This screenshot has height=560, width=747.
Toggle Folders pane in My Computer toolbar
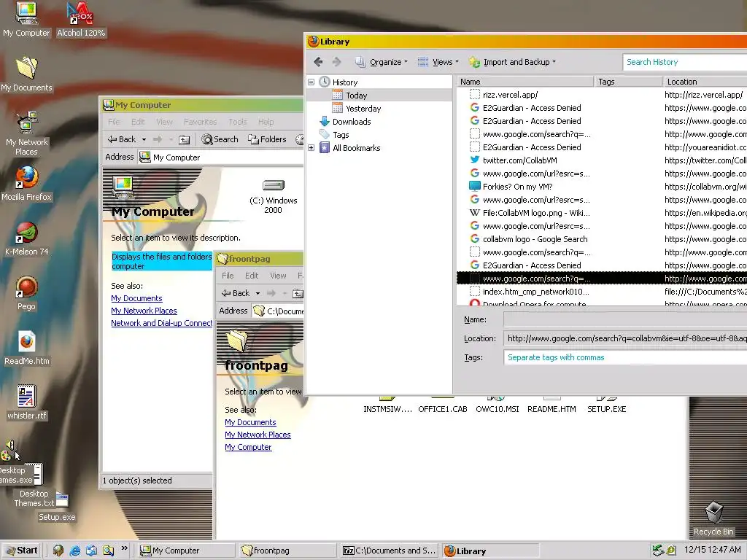tap(267, 139)
